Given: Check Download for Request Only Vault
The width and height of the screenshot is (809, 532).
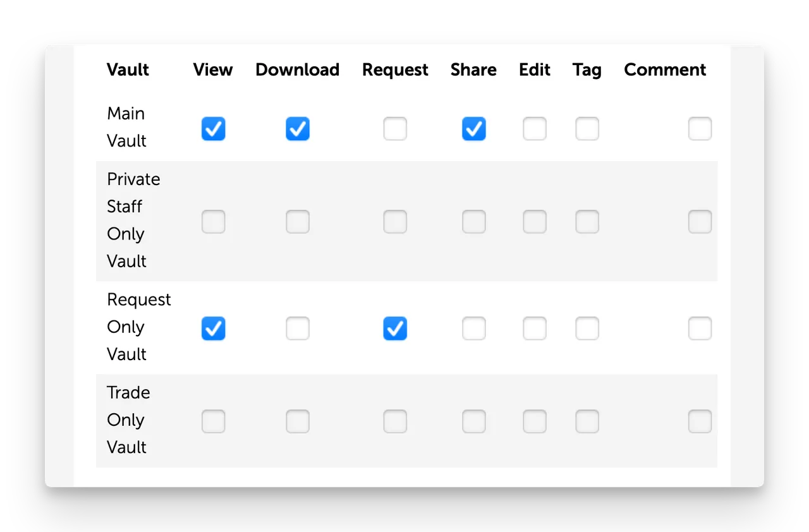Looking at the screenshot, I should (x=298, y=329).
